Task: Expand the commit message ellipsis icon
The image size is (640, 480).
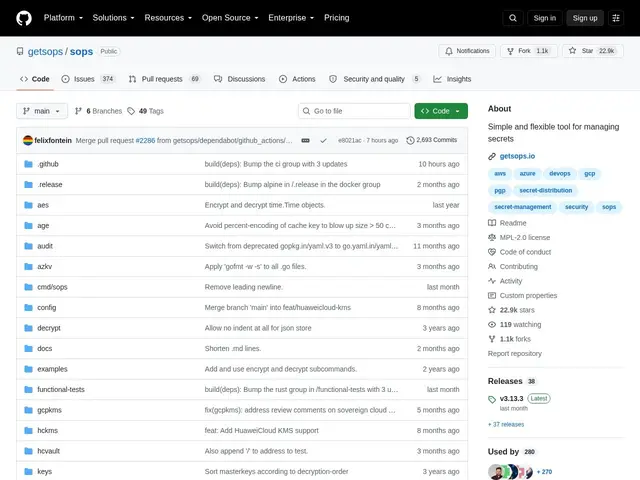Action: click(x=305, y=140)
